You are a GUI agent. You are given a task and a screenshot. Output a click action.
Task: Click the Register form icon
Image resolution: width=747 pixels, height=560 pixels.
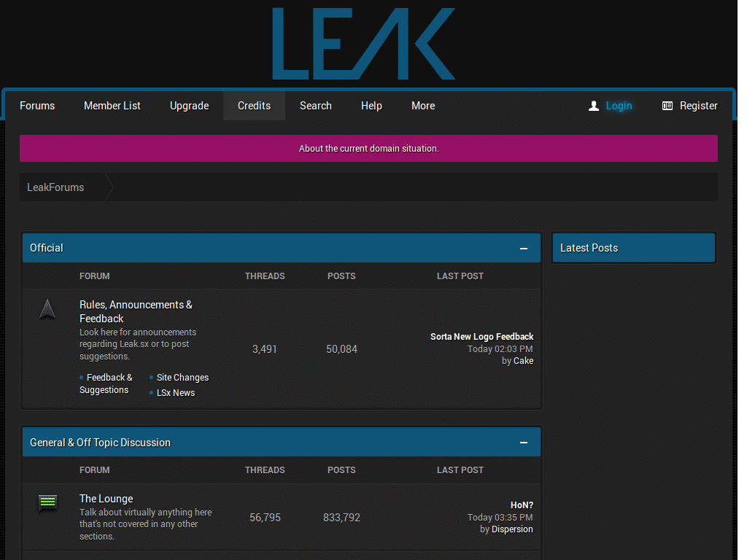[x=667, y=106]
